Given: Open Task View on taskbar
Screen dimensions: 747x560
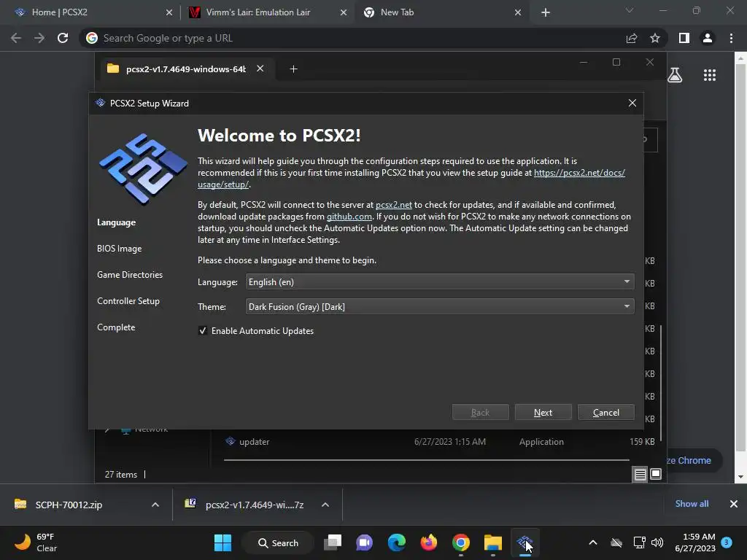Looking at the screenshot, I should pos(333,542).
